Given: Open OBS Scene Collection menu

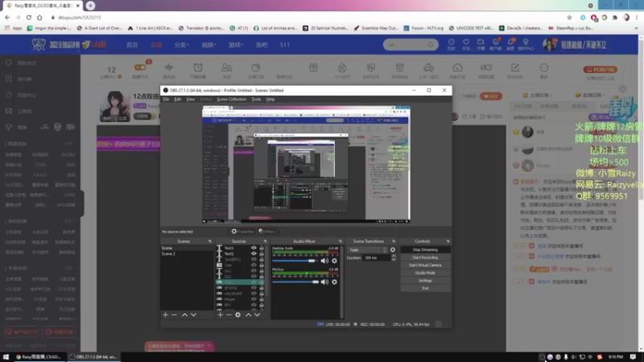Looking at the screenshot, I should tap(232, 99).
